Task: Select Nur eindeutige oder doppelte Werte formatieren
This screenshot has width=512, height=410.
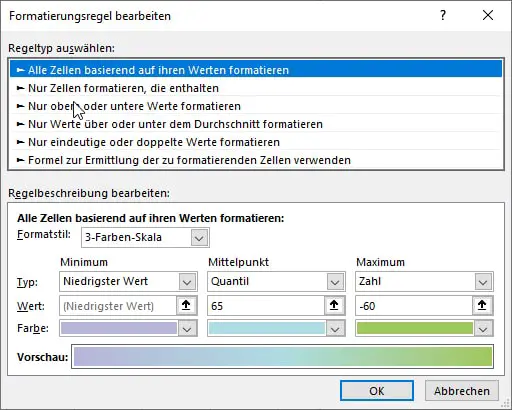Action: click(x=256, y=142)
